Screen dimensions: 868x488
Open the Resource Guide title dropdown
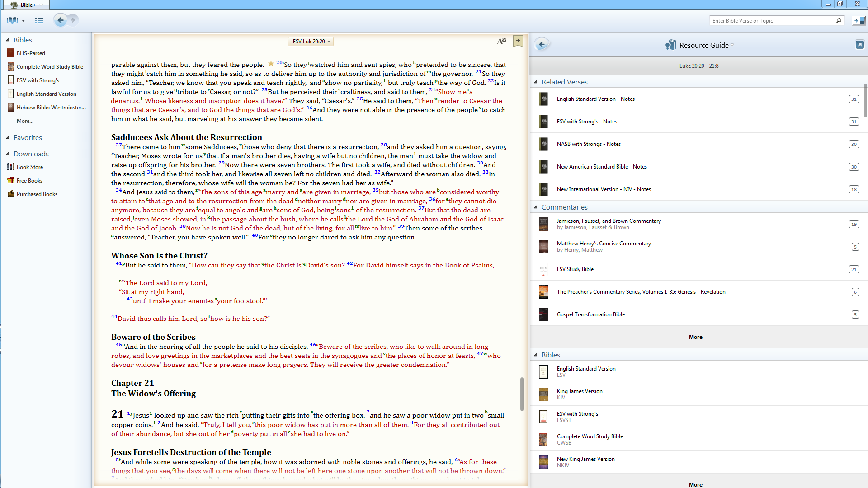coord(732,45)
